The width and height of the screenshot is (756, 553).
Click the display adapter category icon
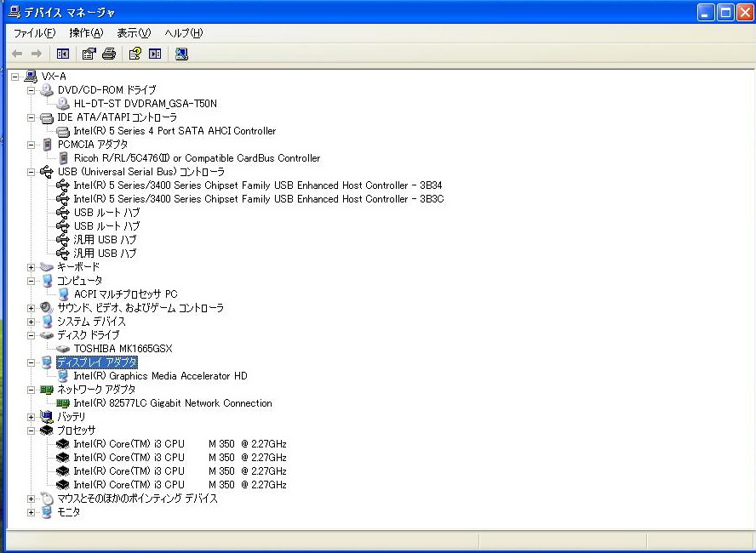[46, 362]
